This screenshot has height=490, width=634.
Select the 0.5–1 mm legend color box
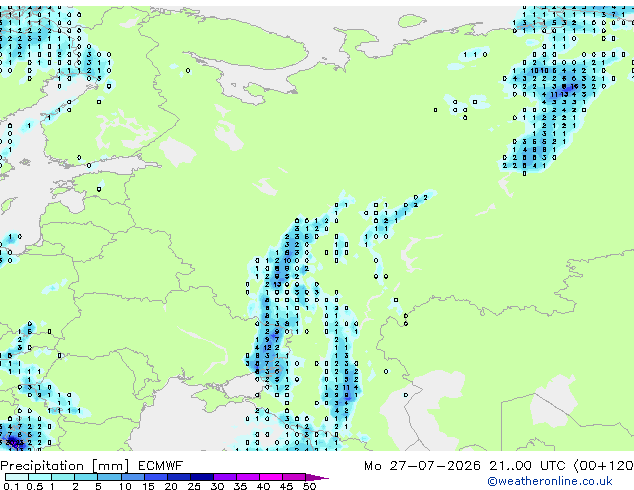(x=40, y=477)
